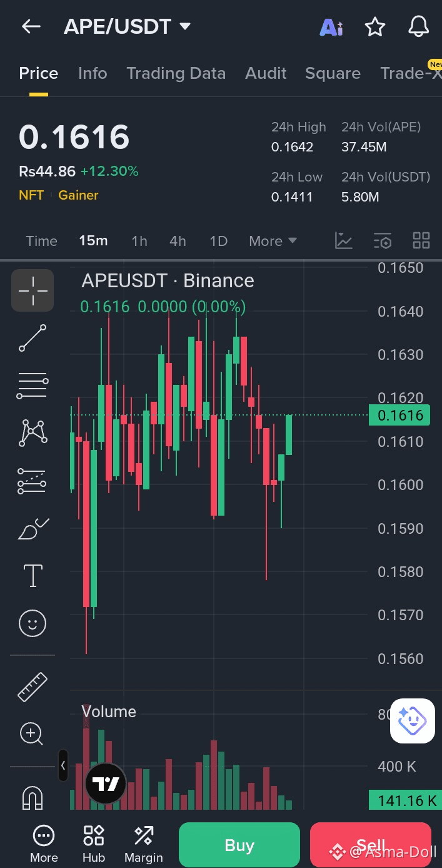Select the brush drawing tool

(x=33, y=529)
